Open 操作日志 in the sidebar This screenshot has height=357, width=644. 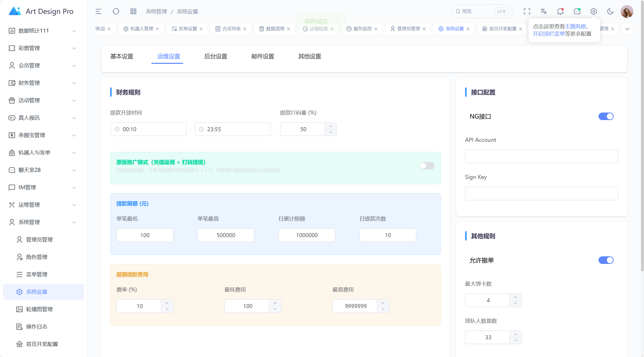coord(43,327)
